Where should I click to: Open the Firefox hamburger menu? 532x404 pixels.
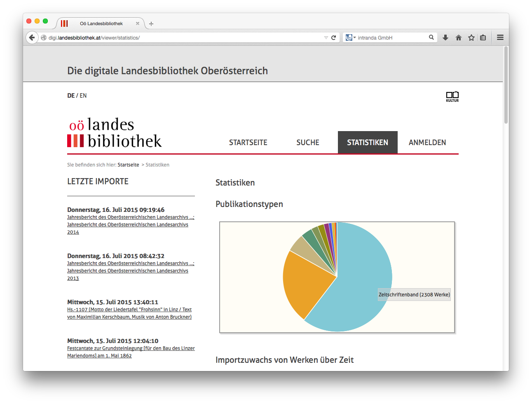click(x=500, y=38)
